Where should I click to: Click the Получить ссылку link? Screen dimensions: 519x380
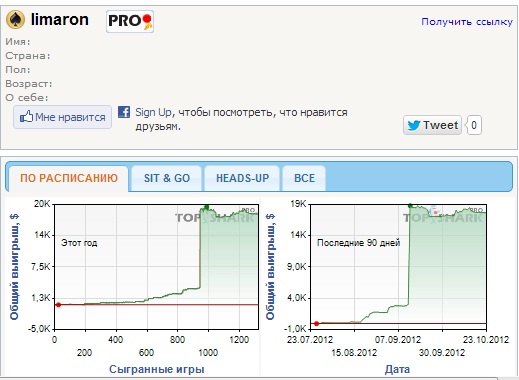coord(467,22)
